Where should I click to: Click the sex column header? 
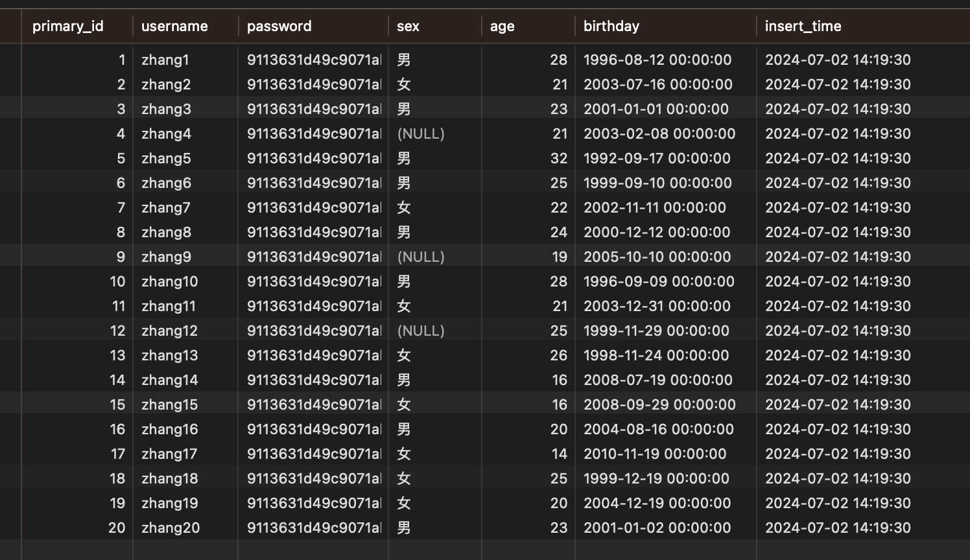point(408,27)
